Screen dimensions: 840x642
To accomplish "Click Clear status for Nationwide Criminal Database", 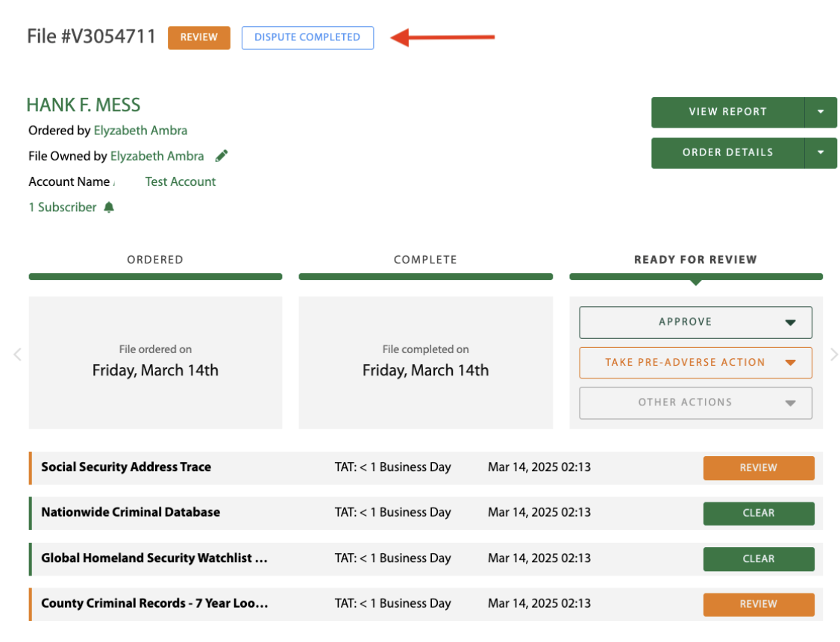I will pyautogui.click(x=759, y=514).
